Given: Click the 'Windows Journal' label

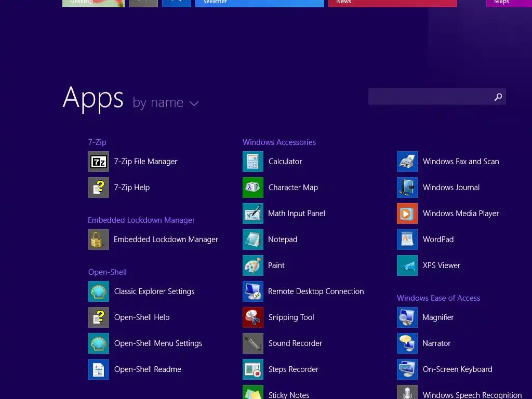Looking at the screenshot, I should coord(451,187).
